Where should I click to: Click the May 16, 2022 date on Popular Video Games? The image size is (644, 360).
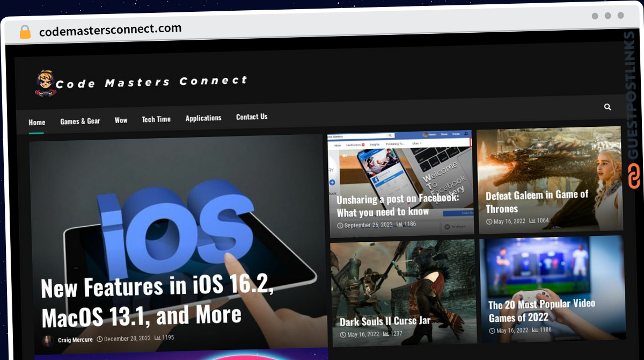tap(513, 330)
